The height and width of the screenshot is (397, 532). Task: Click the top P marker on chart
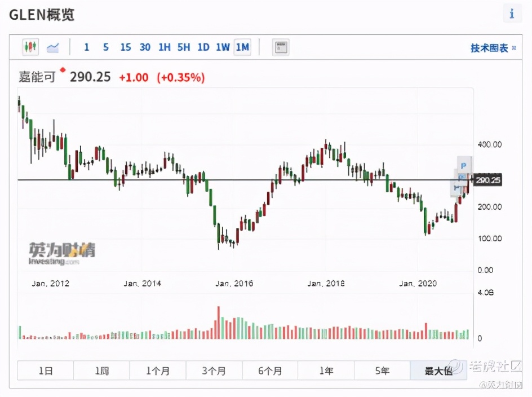pos(464,165)
